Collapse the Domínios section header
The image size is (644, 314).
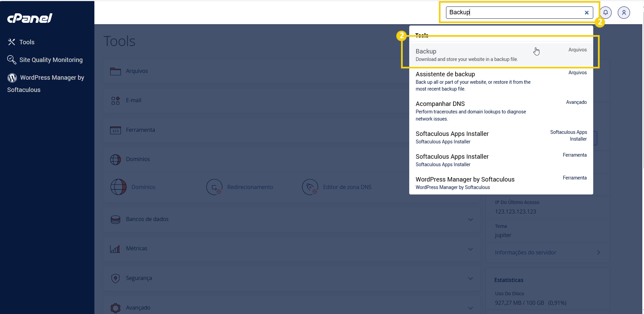pyautogui.click(x=256, y=159)
